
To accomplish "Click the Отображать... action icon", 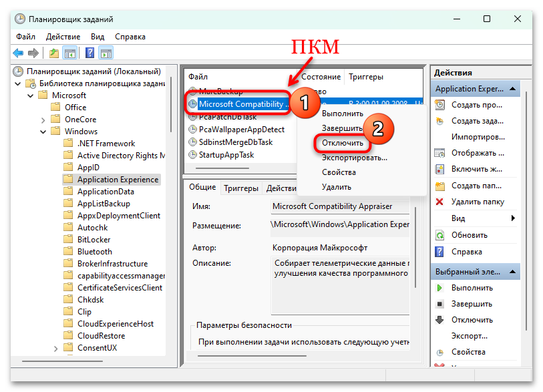I will [x=439, y=153].
